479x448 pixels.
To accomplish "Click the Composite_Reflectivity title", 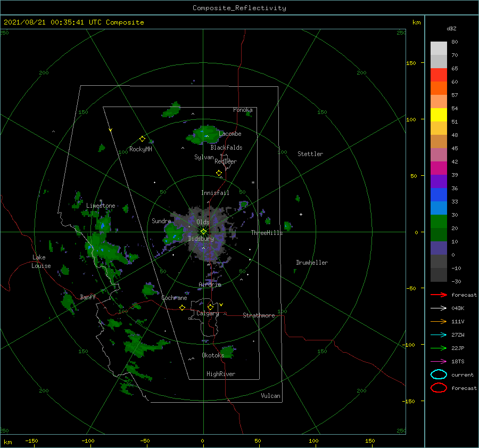I will (240, 8).
